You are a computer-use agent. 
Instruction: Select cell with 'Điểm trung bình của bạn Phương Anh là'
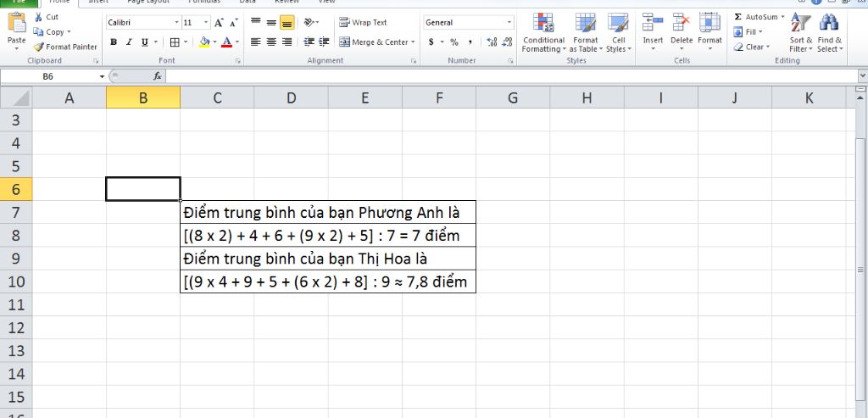click(328, 212)
